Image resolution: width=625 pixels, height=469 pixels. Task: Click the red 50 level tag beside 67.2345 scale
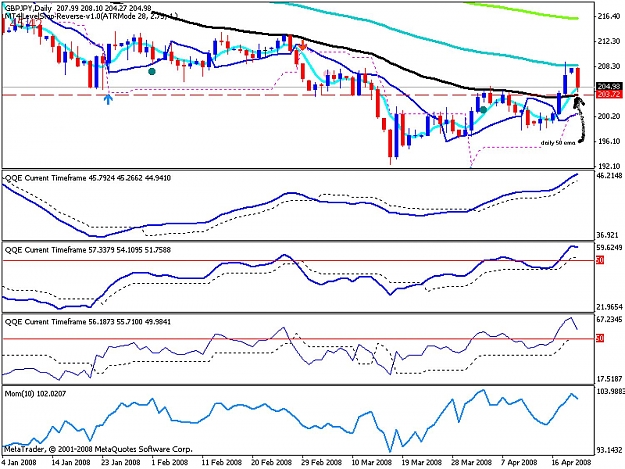pyautogui.click(x=600, y=338)
